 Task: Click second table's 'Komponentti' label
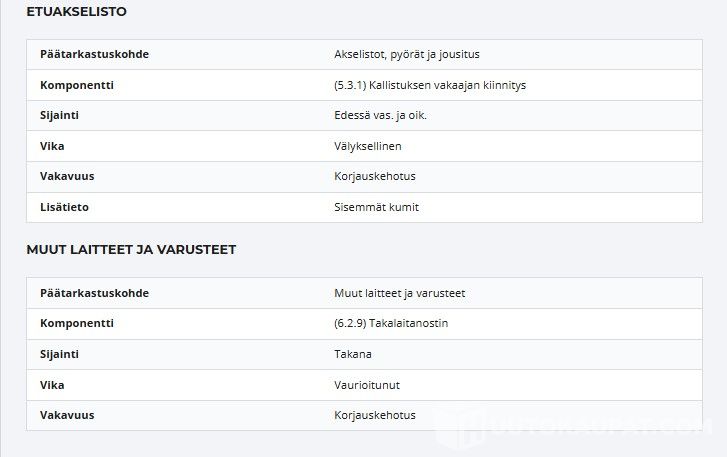(x=77, y=324)
